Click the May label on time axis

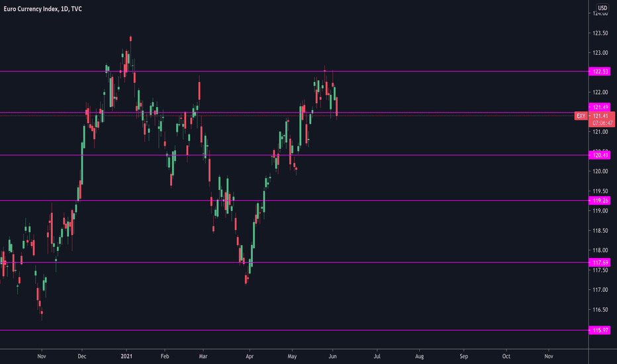292,356
